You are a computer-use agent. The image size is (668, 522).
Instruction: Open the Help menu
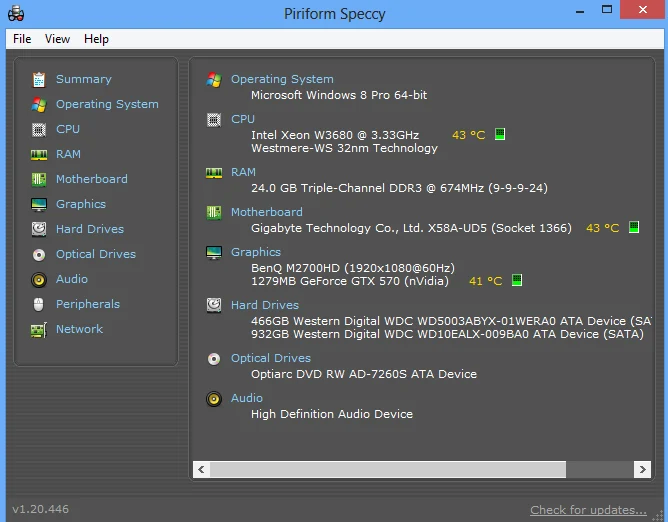[x=96, y=39]
